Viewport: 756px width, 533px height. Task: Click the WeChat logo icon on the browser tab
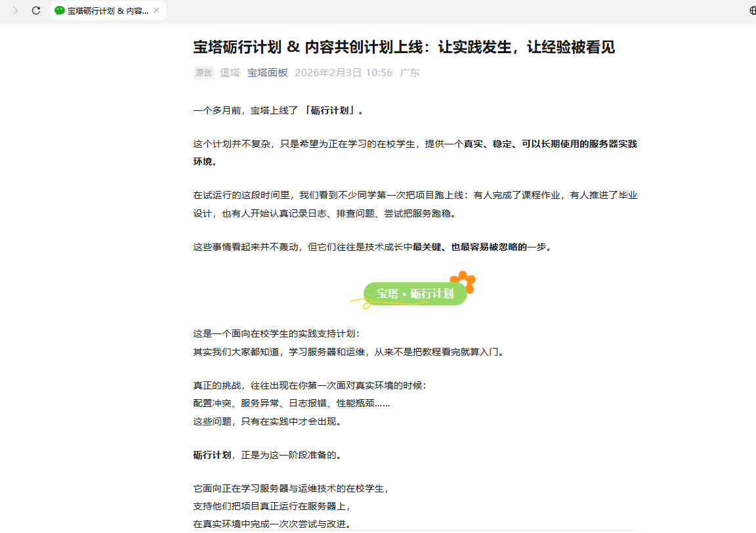[x=58, y=11]
